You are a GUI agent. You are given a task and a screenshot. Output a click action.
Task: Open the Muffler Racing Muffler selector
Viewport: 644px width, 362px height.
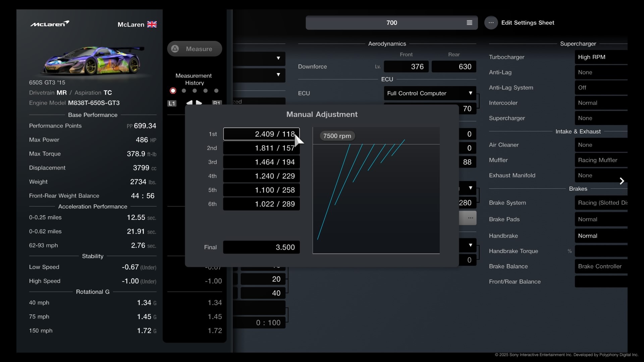pyautogui.click(x=601, y=160)
